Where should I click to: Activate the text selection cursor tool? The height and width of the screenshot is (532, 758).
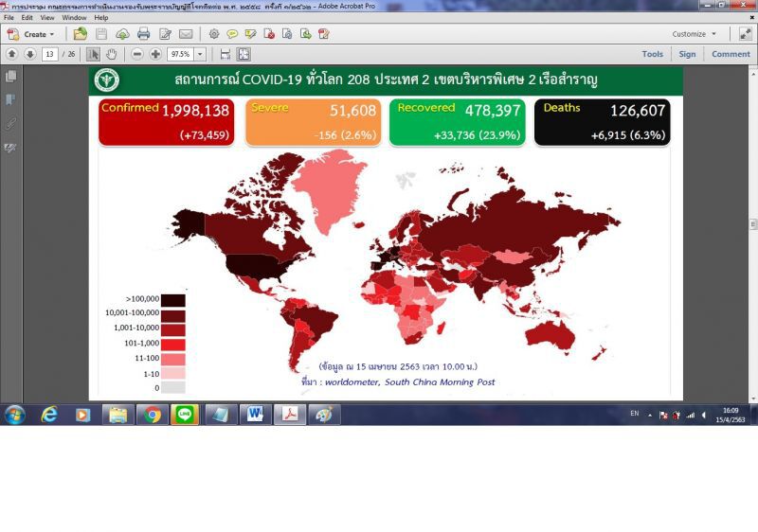point(93,54)
